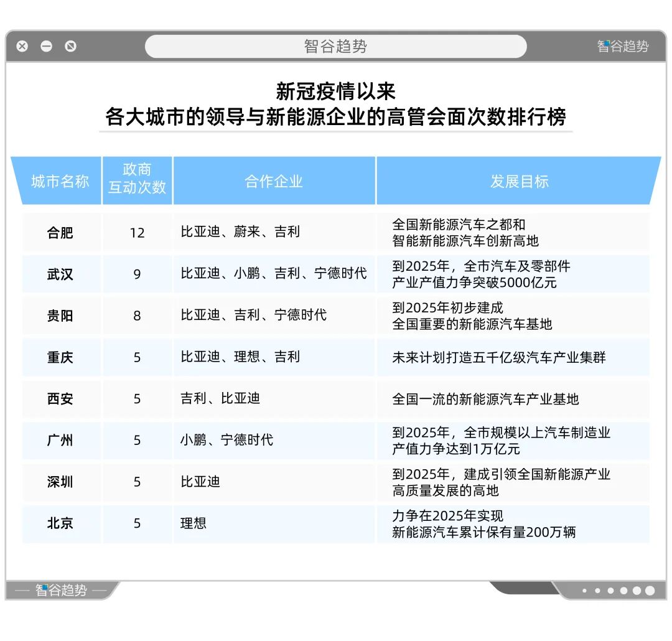The width and height of the screenshot is (672, 641).
Task: Click the value 5 in 北京 row
Action: click(137, 523)
